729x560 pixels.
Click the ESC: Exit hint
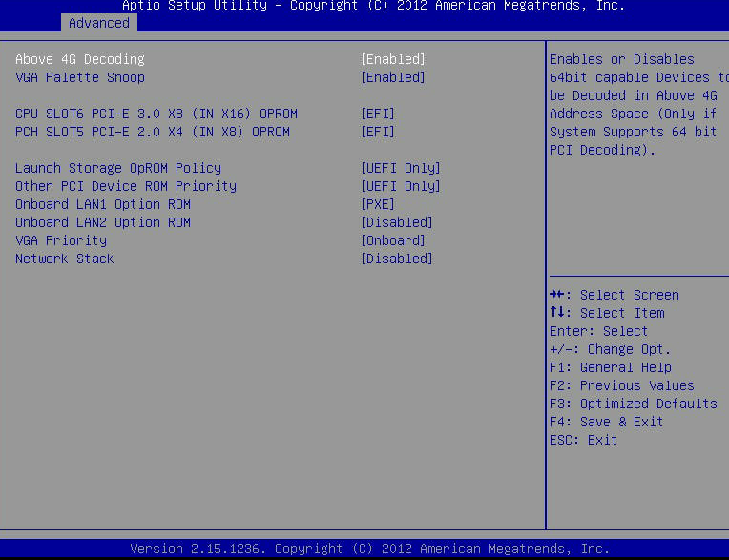(x=583, y=440)
